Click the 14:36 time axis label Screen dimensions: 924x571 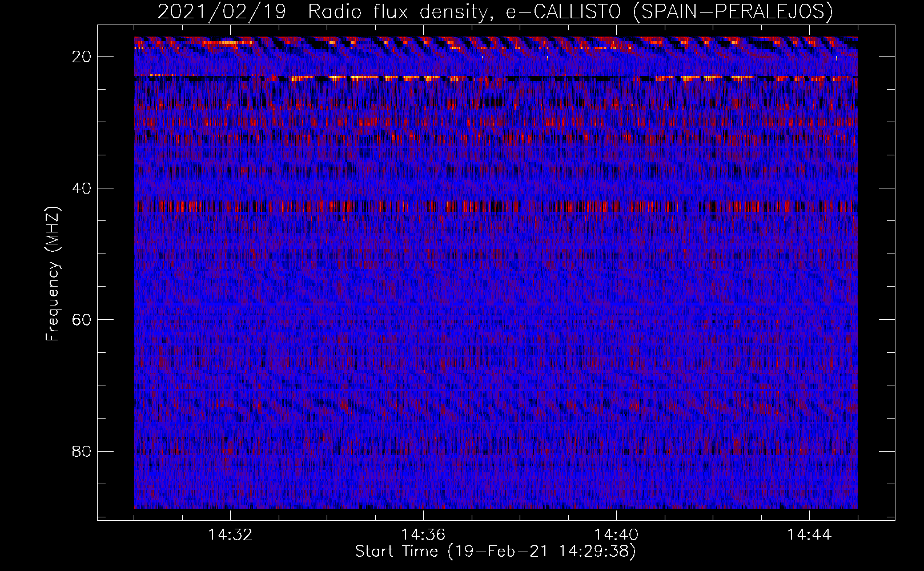[x=423, y=535]
